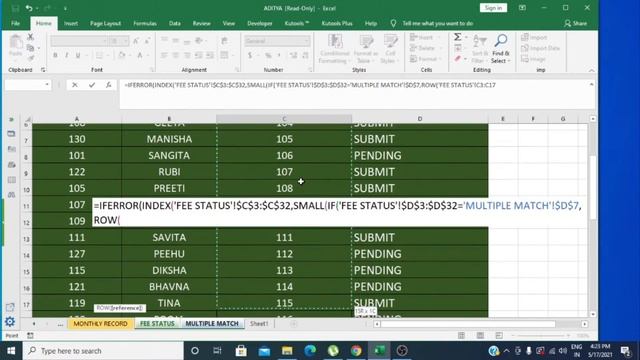Click the Sign in button
The height and width of the screenshot is (360, 640).
[x=493, y=8]
